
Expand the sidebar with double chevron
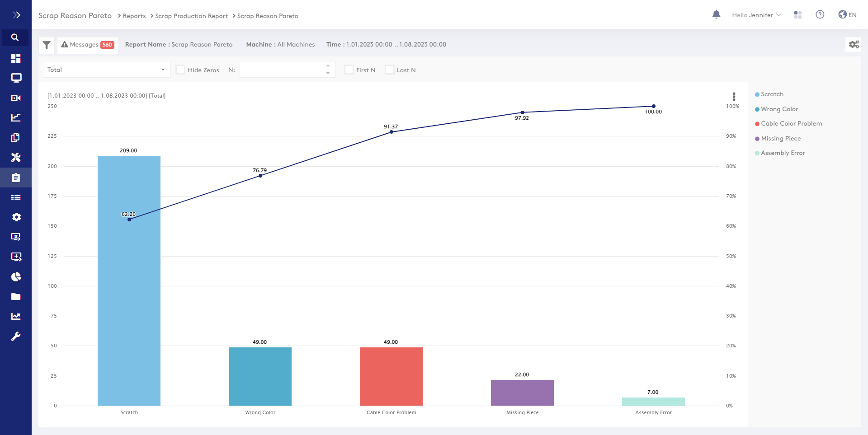(x=16, y=15)
